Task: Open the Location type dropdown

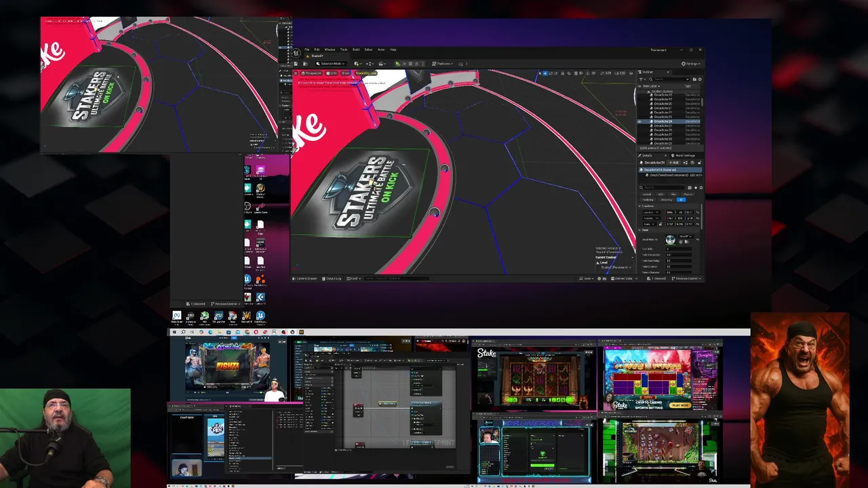Action: 651,212
